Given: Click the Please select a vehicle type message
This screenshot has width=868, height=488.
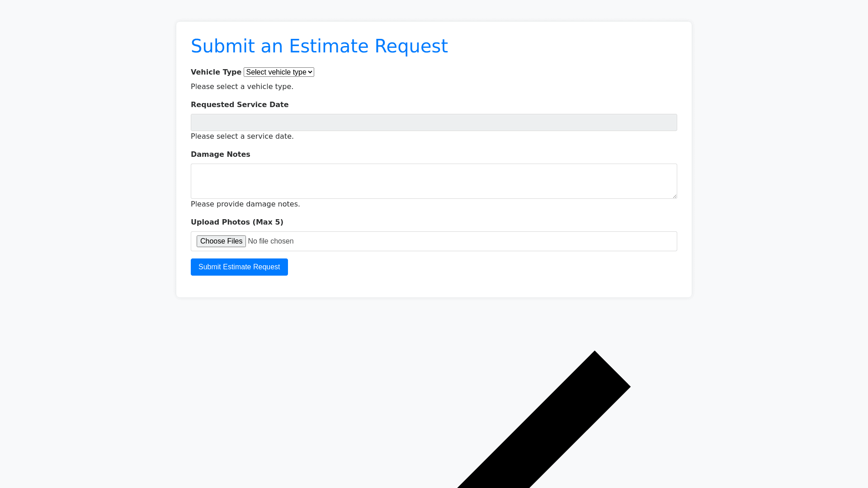Looking at the screenshot, I should (x=242, y=87).
